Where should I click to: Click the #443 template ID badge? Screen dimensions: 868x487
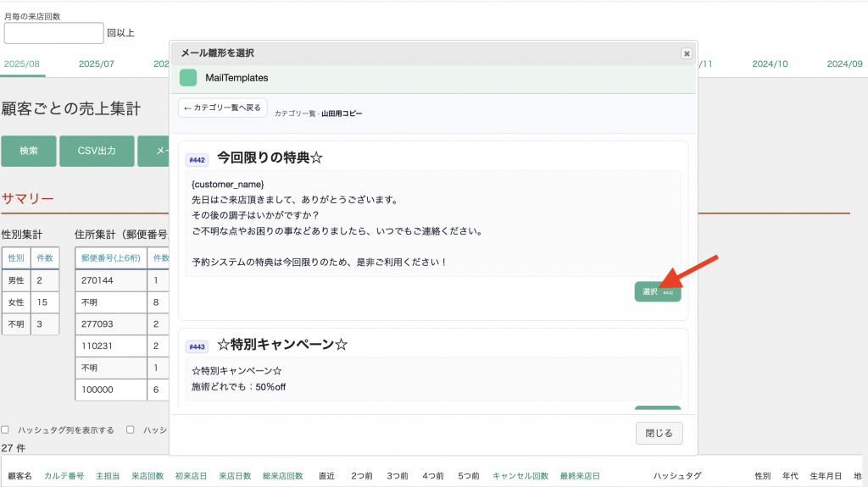click(198, 346)
